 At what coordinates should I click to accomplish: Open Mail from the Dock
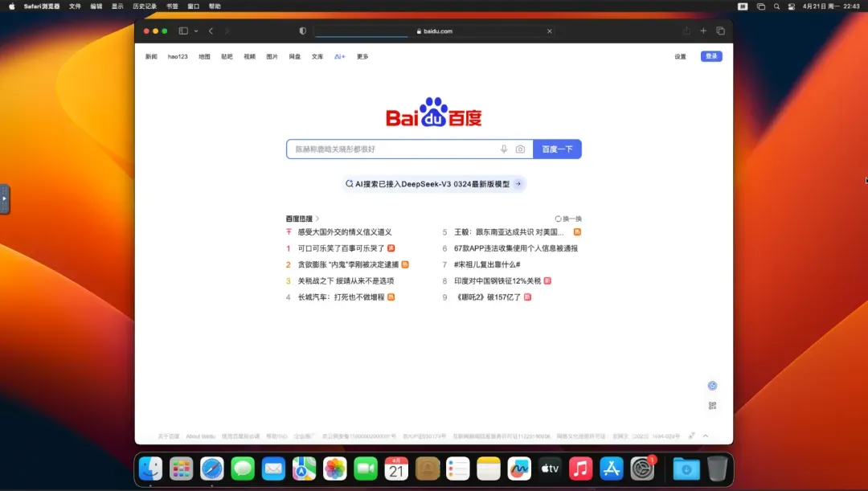[x=273, y=468]
